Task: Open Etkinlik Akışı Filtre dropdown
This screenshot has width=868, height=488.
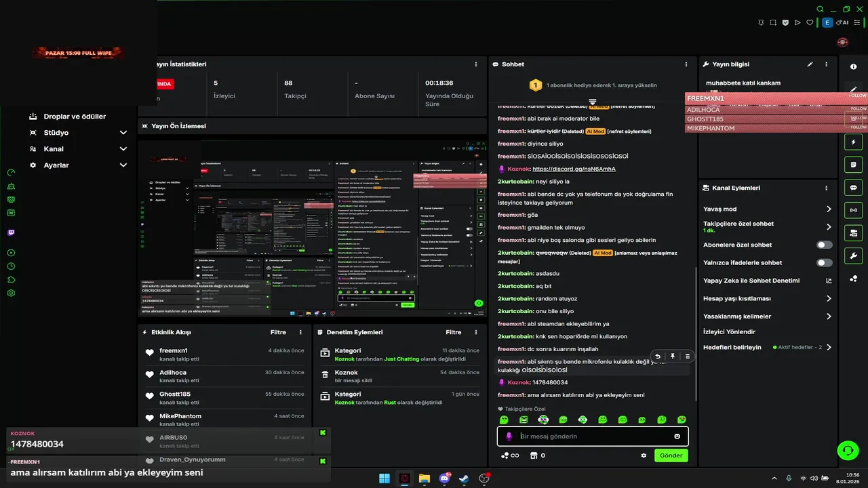Action: 278,332
